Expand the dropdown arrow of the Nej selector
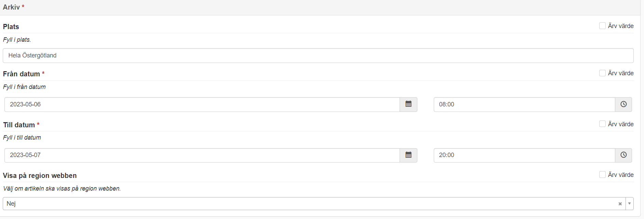The image size is (644, 219). [x=629, y=204]
